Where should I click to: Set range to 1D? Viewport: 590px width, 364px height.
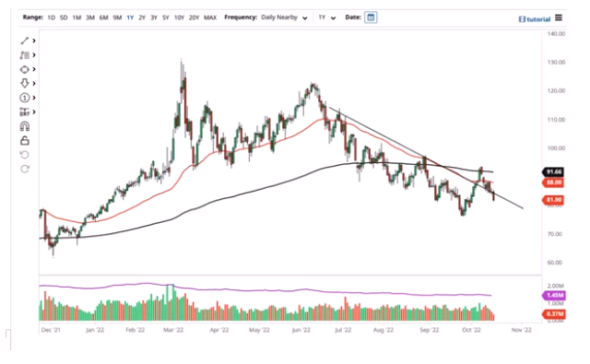coord(52,18)
